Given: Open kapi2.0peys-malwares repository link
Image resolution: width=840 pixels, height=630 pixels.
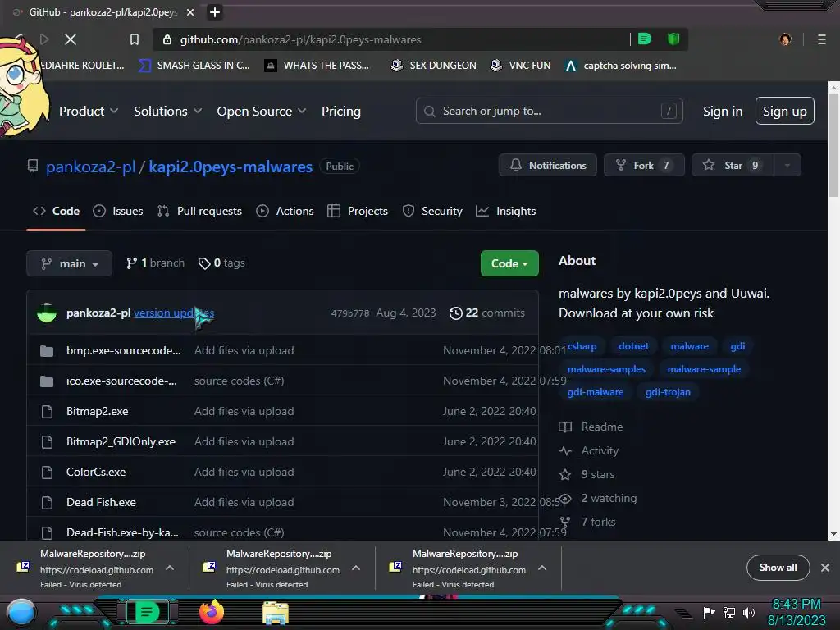Looking at the screenshot, I should coord(231,167).
